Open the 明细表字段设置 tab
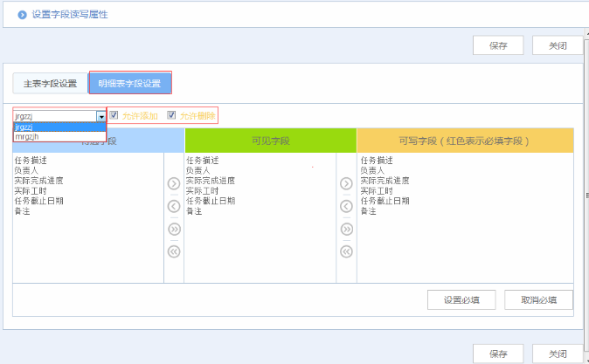Screen dimensions: 589x364 (x=129, y=84)
